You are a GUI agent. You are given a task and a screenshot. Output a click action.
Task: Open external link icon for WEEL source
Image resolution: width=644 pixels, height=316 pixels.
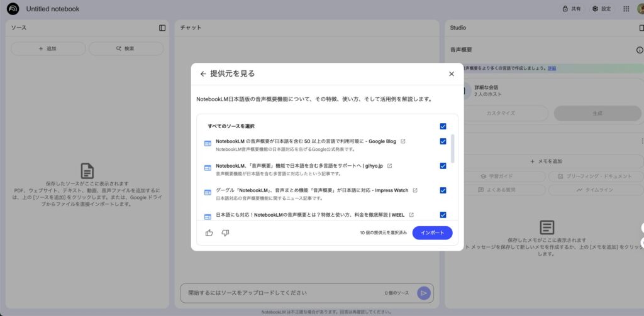(x=411, y=215)
